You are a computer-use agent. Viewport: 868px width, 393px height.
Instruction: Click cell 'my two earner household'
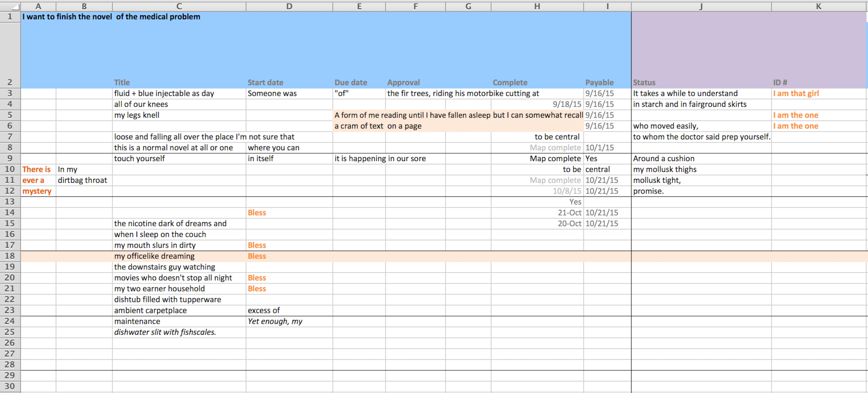point(179,289)
